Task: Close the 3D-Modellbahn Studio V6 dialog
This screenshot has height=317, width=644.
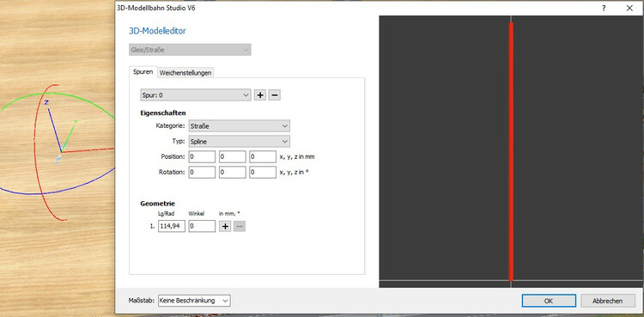Action: pos(629,8)
